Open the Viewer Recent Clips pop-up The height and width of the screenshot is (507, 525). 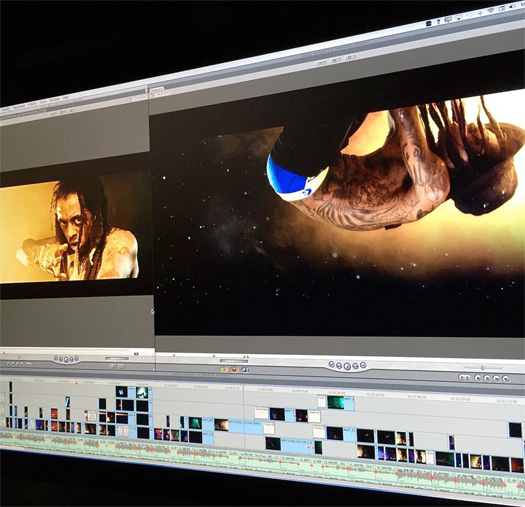tap(112, 366)
